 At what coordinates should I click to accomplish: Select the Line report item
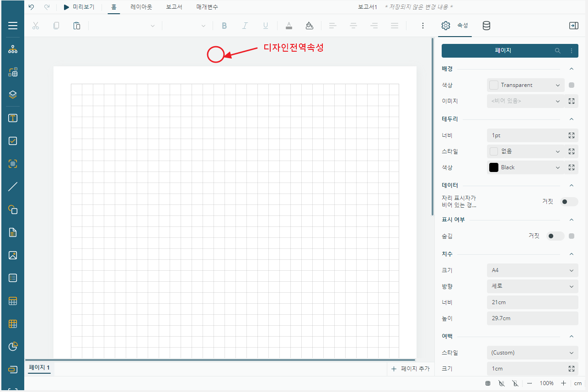[x=12, y=187]
